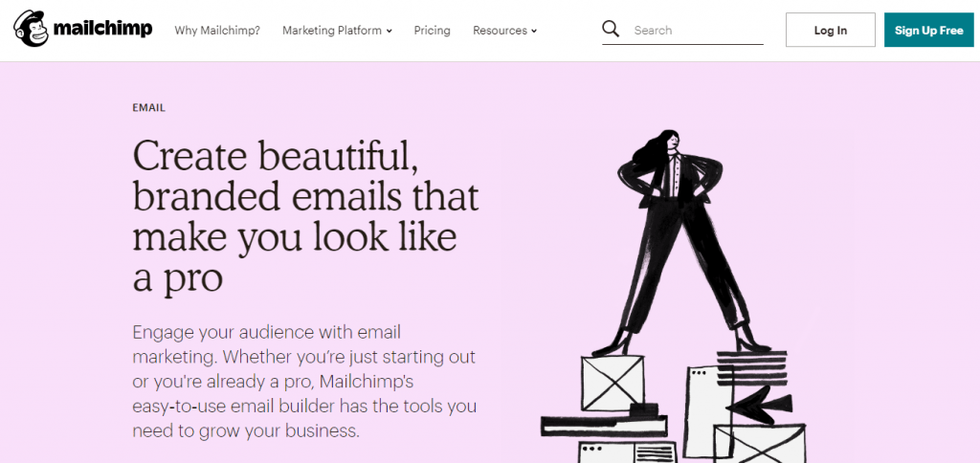This screenshot has width=980, height=463.
Task: Click the woman standing on envelopes illustration
Action: tap(674, 297)
